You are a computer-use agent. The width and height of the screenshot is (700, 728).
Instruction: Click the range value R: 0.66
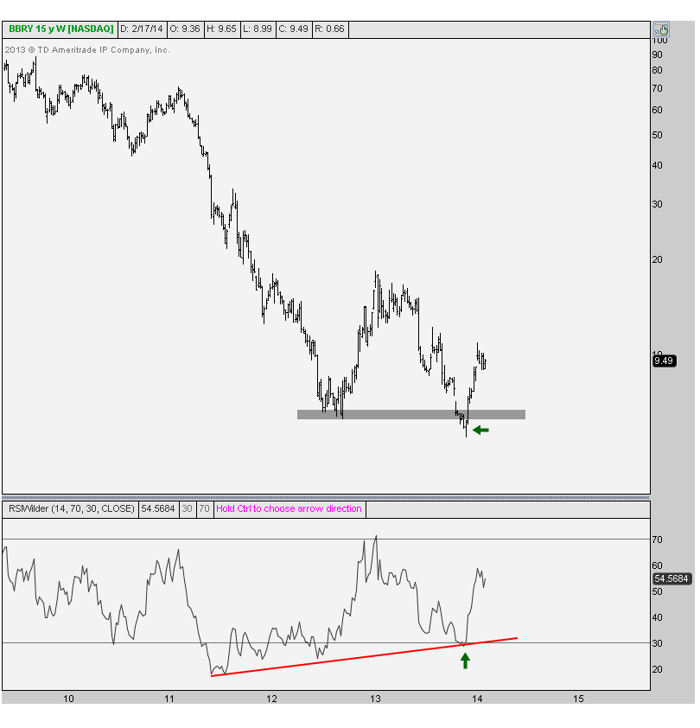[x=329, y=29]
